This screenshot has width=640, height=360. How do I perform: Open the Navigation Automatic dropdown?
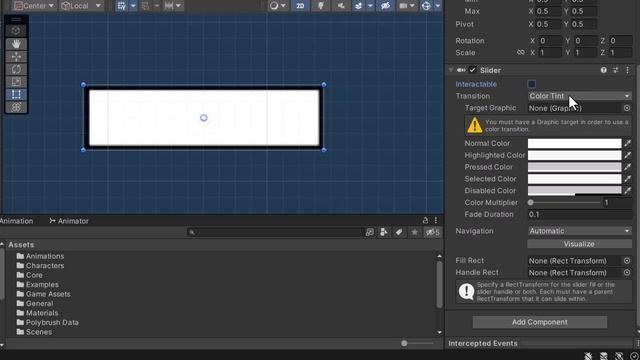579,231
